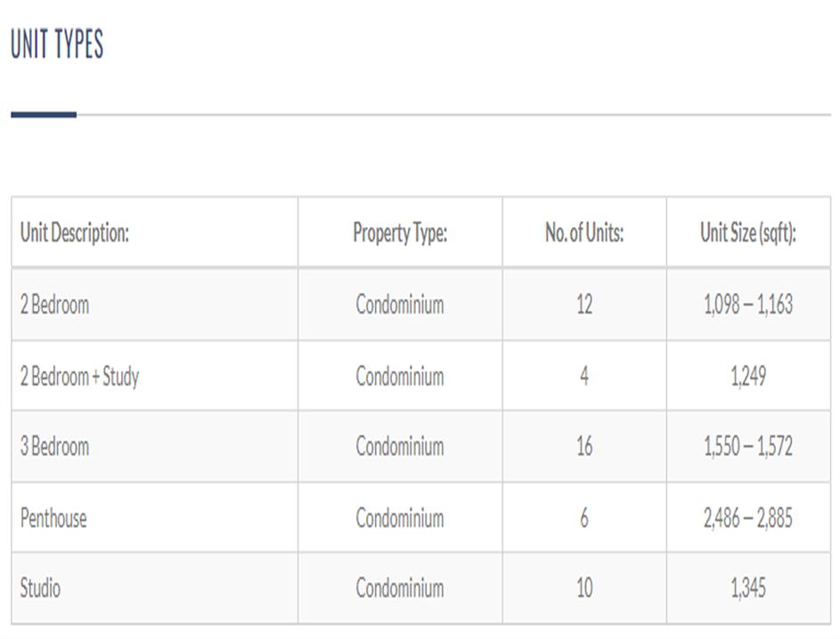The width and height of the screenshot is (840, 639).
Task: Select Condominium in the Studio row
Action: point(400,588)
